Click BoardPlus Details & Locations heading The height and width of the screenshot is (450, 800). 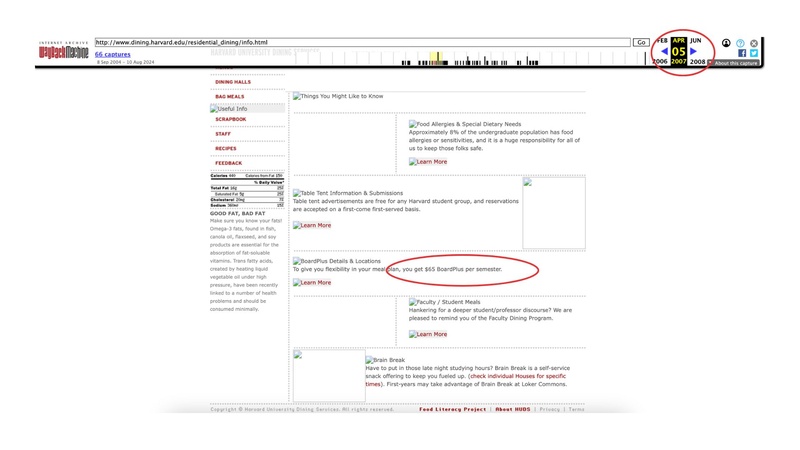337,261
